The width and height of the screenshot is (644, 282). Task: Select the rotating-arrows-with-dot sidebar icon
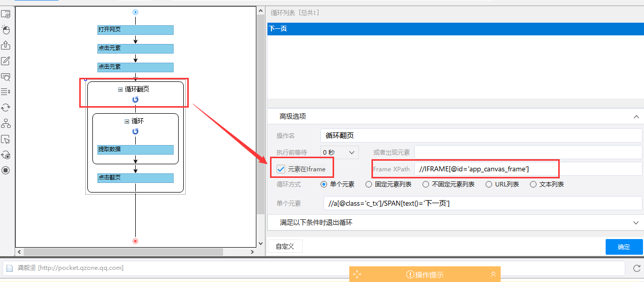coord(6,155)
